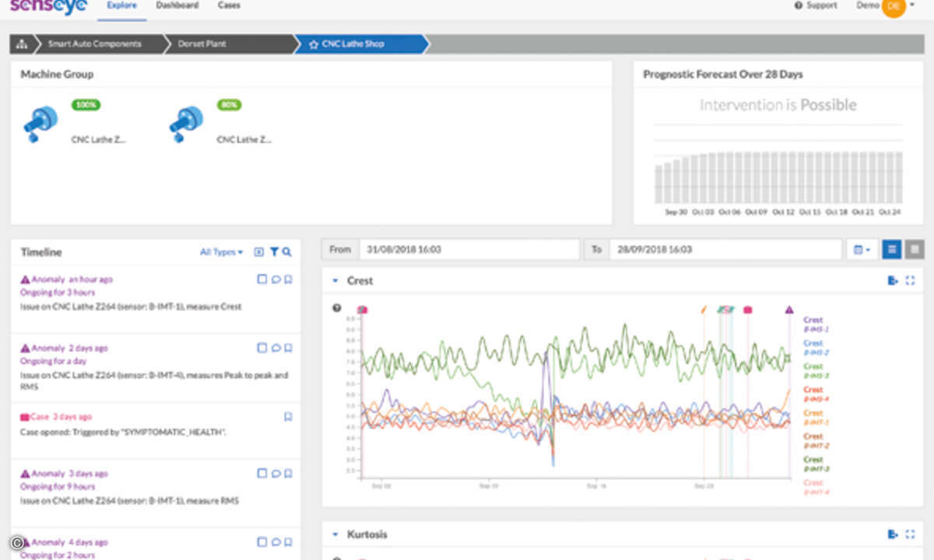Tick checkbox for Anomaly 2 days ago
934x560 pixels.
point(262,348)
